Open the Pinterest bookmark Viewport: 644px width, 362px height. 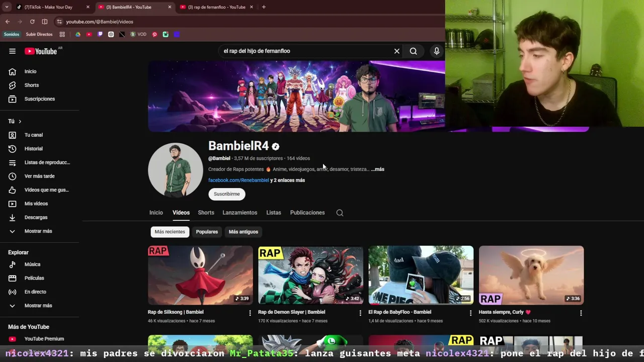(x=154, y=34)
